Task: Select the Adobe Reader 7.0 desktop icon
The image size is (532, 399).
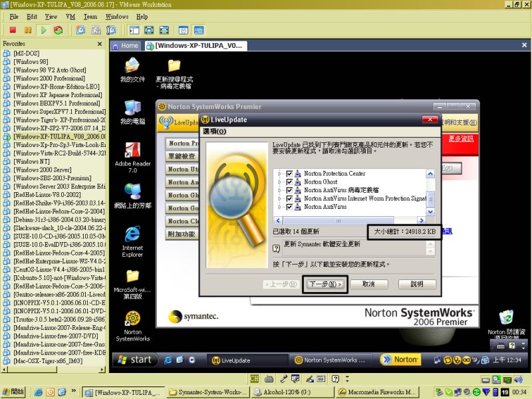Action: [132, 158]
